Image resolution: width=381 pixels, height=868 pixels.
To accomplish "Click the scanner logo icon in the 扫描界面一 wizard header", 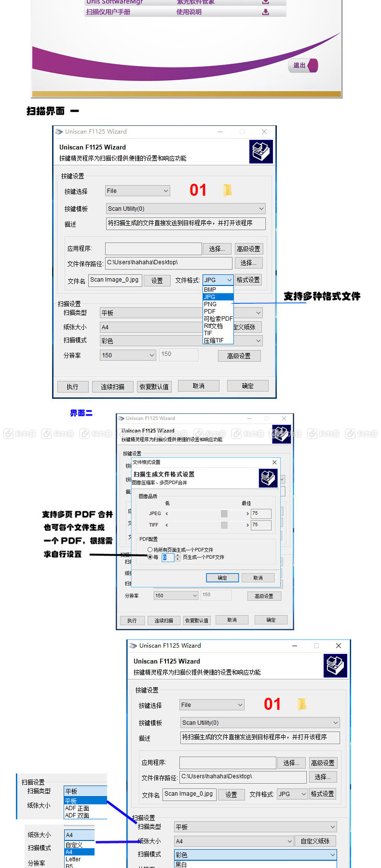I will coord(261,151).
